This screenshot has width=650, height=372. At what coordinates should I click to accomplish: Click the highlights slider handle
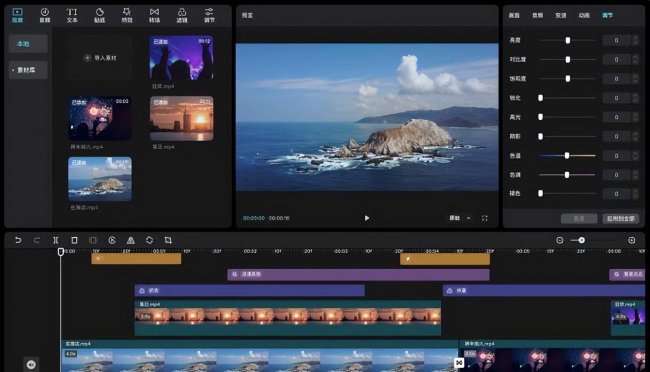pos(540,117)
